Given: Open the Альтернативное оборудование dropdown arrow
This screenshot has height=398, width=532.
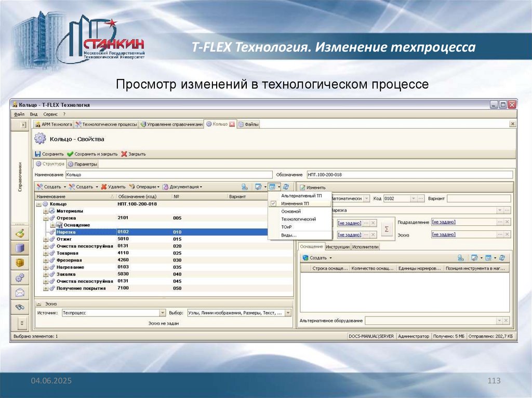Looking at the screenshot, I should click(499, 320).
